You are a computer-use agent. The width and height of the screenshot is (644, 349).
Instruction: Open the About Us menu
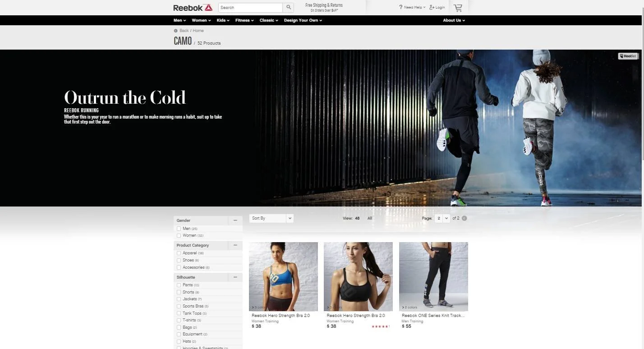(454, 20)
